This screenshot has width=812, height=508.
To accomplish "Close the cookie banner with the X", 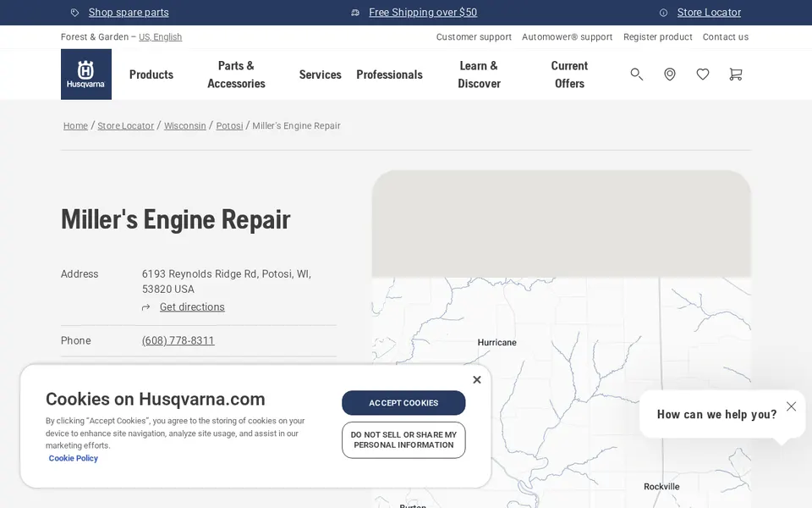I will click(x=477, y=379).
